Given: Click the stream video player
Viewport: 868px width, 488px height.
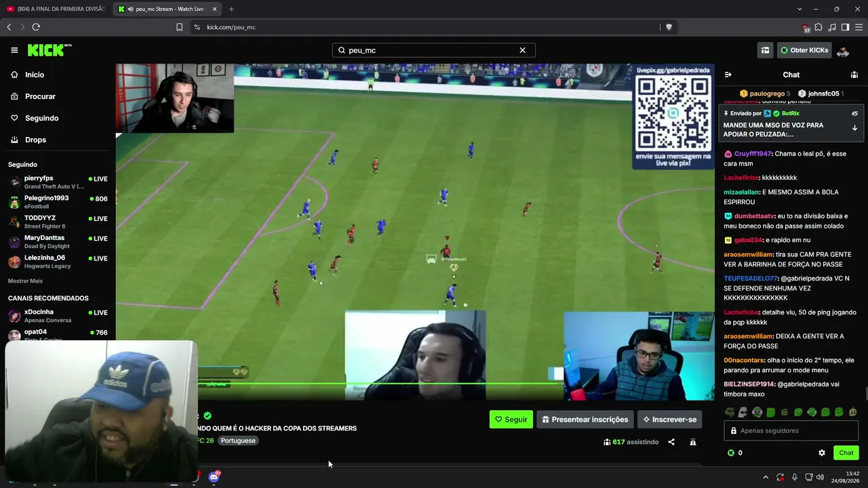Looking at the screenshot, I should point(415,232).
